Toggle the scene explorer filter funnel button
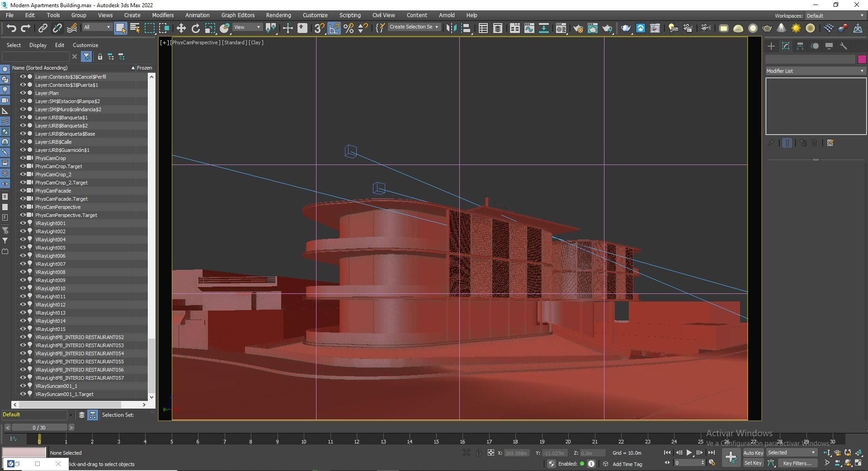 86,57
